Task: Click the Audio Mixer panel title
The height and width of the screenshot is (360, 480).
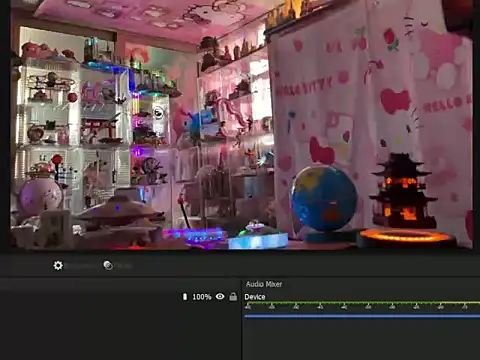Action: (264, 284)
